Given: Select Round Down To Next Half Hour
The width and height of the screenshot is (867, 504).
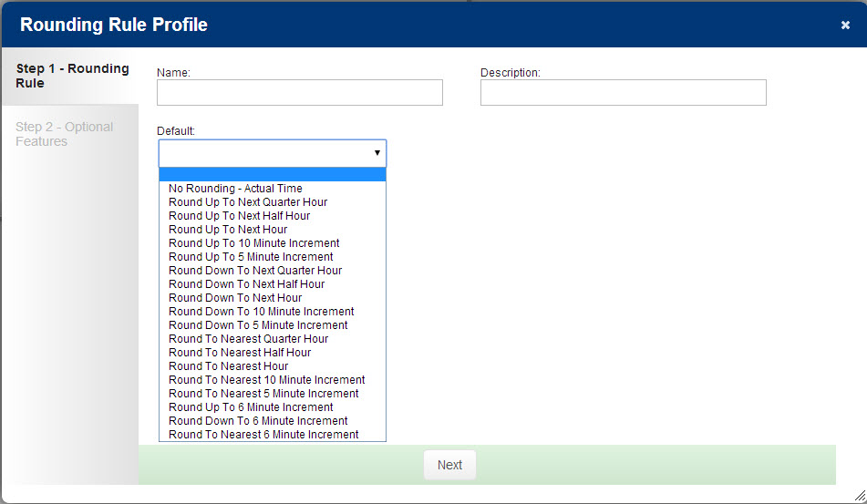Looking at the screenshot, I should [x=273, y=284].
